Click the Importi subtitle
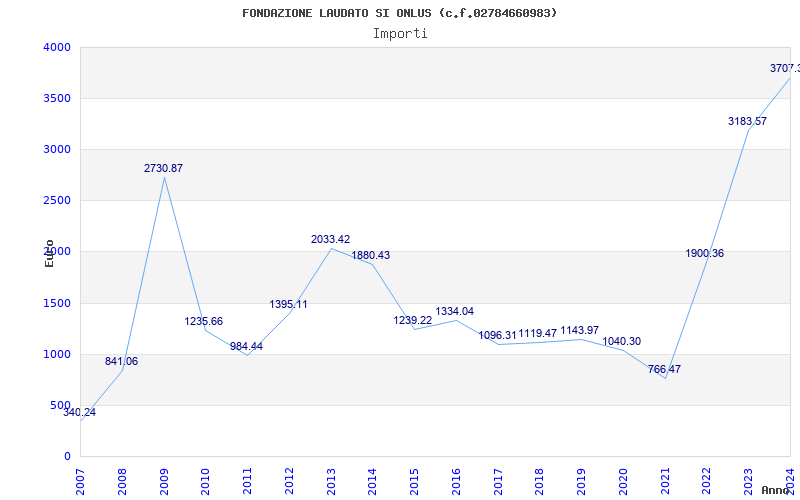 (x=400, y=33)
